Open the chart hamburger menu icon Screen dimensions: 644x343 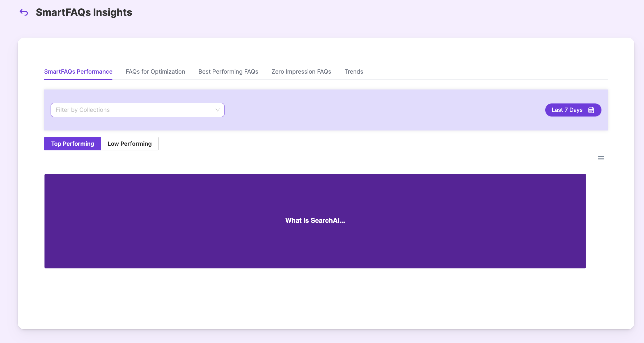coord(601,158)
